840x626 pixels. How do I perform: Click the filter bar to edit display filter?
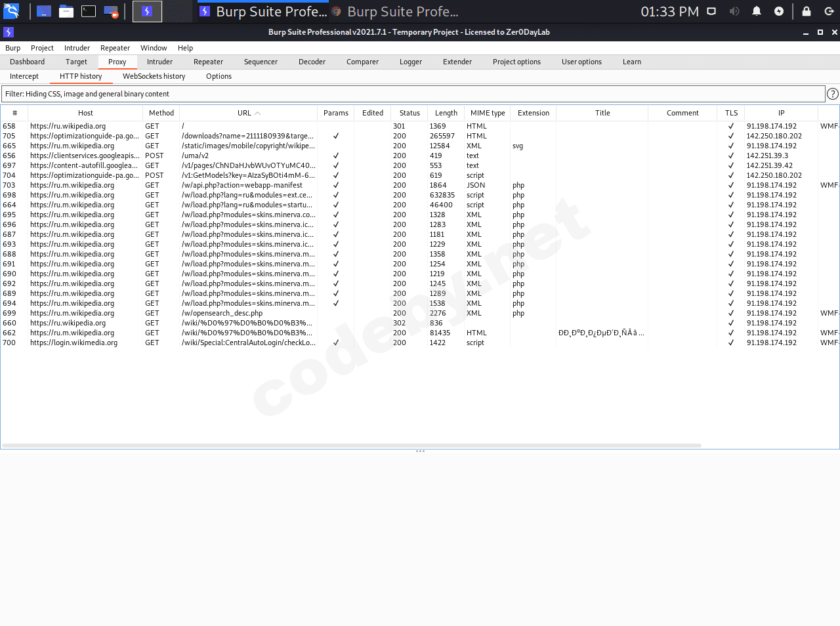(x=413, y=94)
